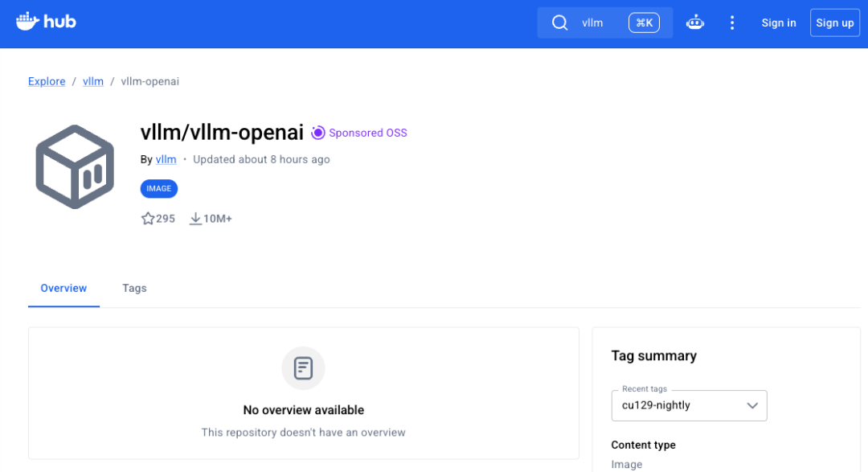Click the ⌘K shortcut badge
The image size is (868, 472).
[644, 23]
